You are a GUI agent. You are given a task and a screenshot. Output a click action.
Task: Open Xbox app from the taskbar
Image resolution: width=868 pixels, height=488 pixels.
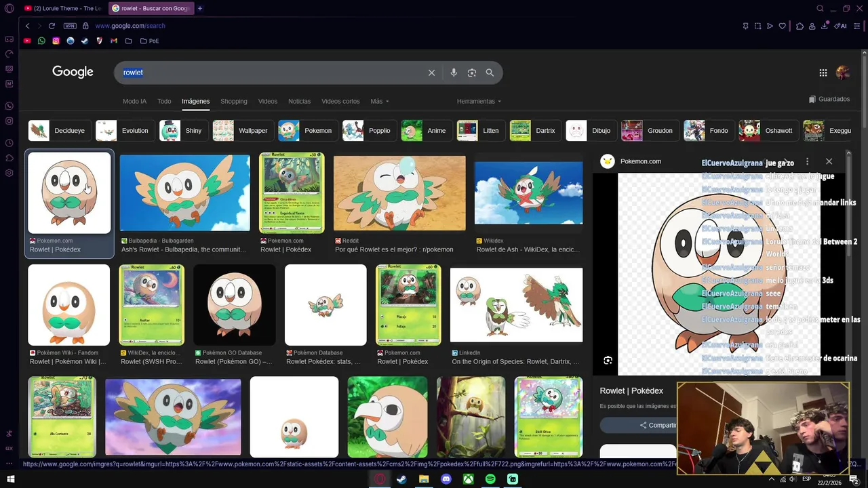[x=468, y=479]
